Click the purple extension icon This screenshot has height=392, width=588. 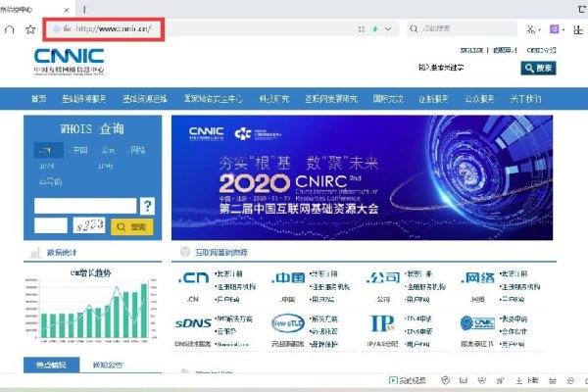coord(555,28)
